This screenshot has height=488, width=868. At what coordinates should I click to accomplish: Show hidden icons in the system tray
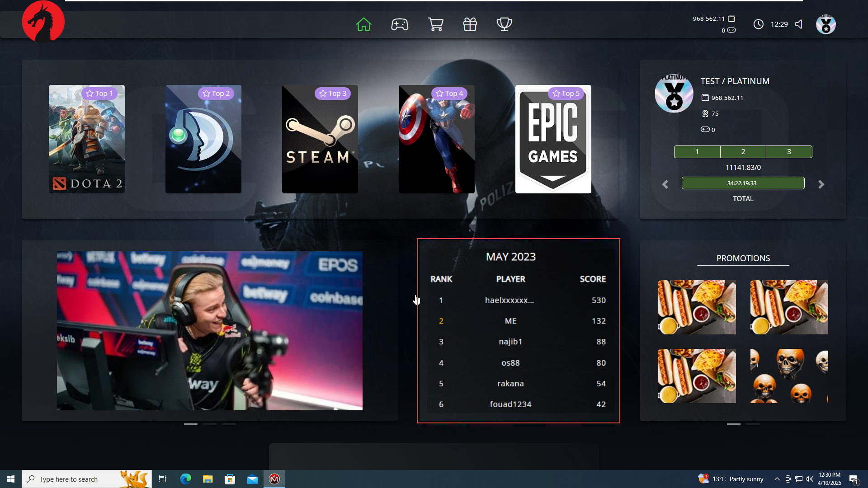point(777,479)
